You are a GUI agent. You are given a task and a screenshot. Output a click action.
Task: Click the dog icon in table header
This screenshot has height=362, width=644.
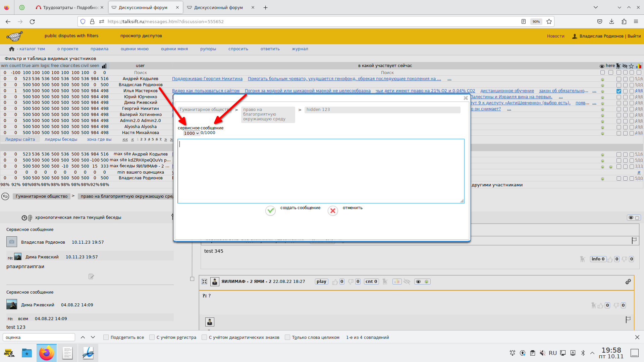tap(618, 66)
